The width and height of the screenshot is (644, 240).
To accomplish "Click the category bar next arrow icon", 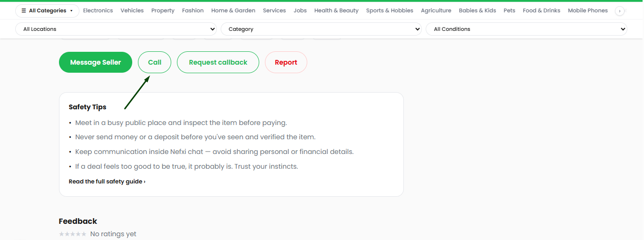I will tap(620, 11).
